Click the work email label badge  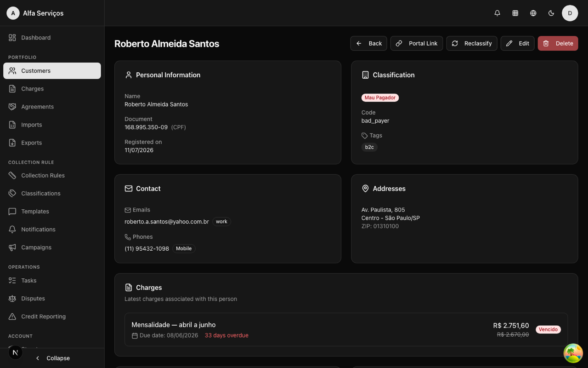221,222
